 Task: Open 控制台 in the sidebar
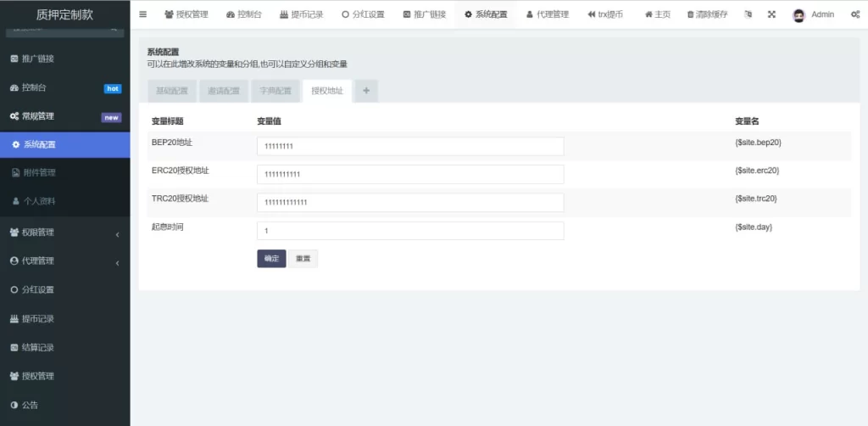tap(64, 87)
